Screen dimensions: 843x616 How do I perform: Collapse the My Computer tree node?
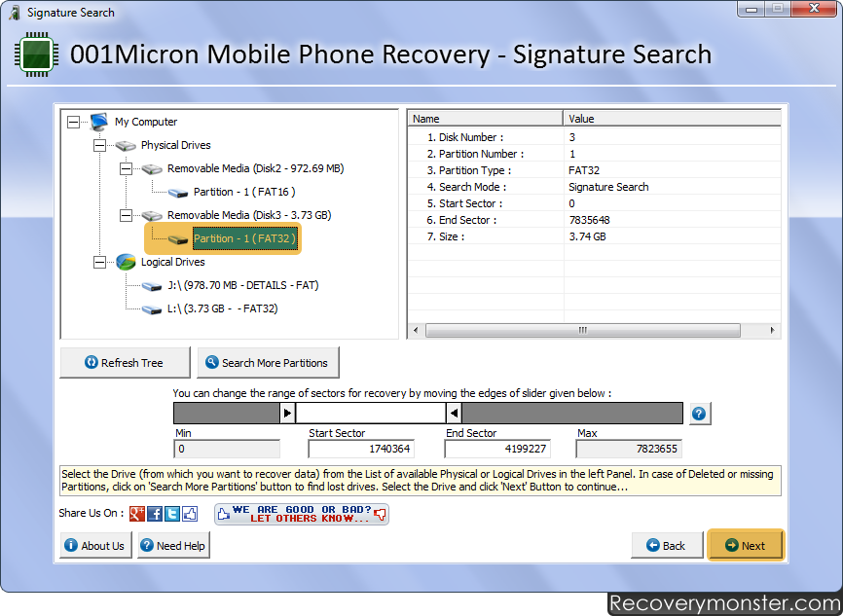pyautogui.click(x=73, y=122)
